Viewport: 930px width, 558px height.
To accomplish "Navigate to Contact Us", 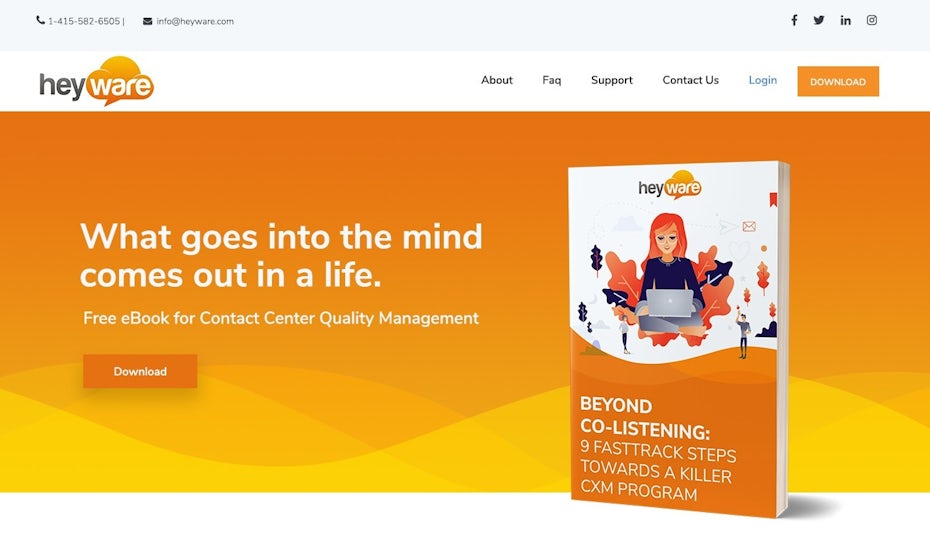I will (690, 80).
